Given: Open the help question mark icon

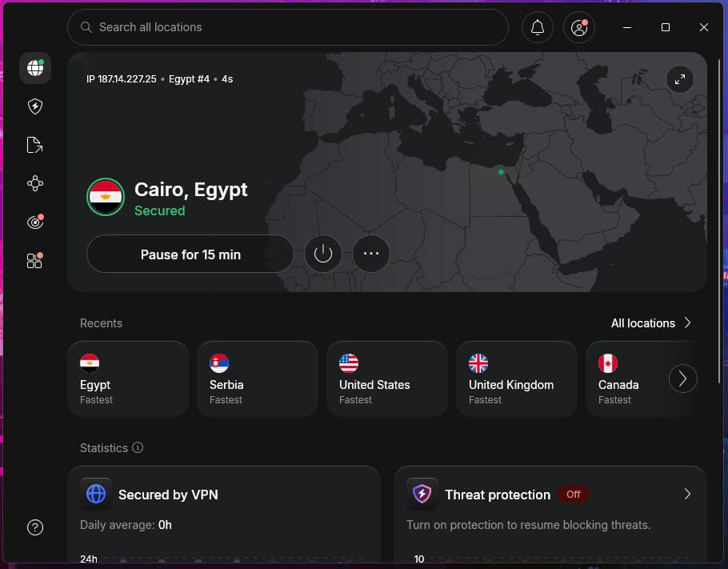Looking at the screenshot, I should coord(35,527).
